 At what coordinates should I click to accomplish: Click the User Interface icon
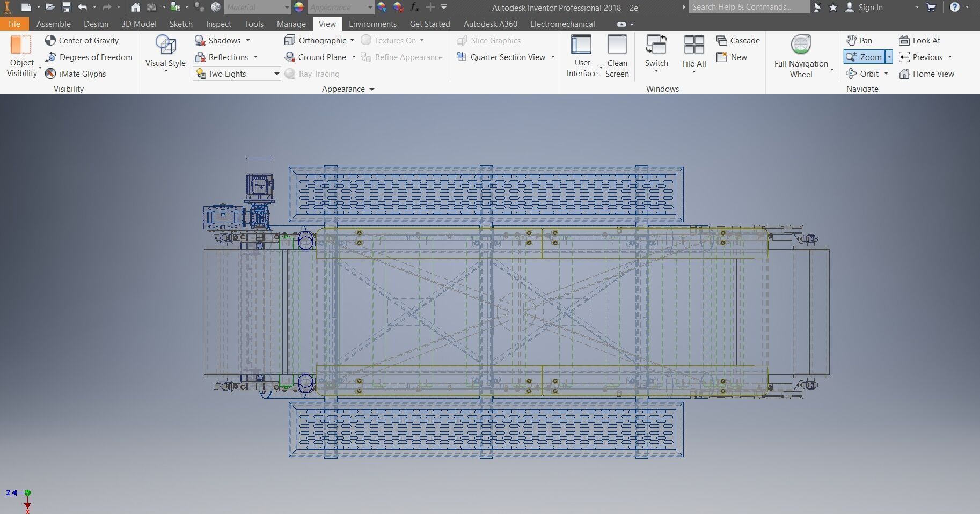click(581, 45)
